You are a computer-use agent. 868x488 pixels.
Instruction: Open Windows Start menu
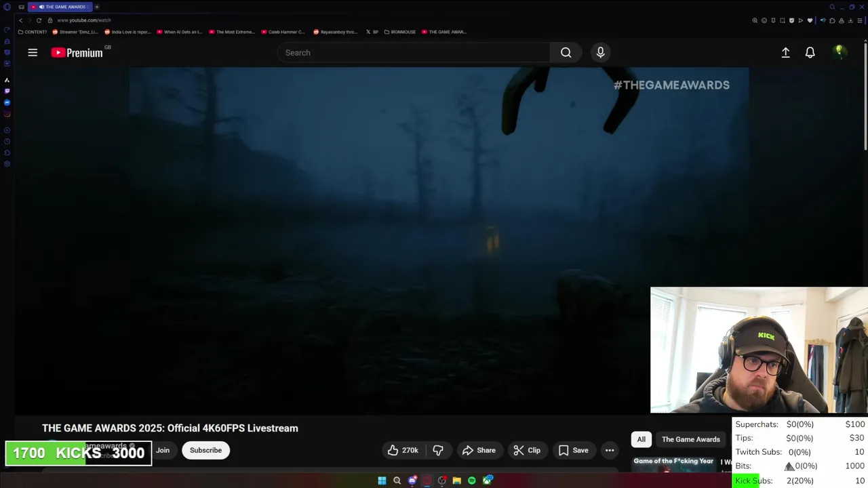coord(382,481)
